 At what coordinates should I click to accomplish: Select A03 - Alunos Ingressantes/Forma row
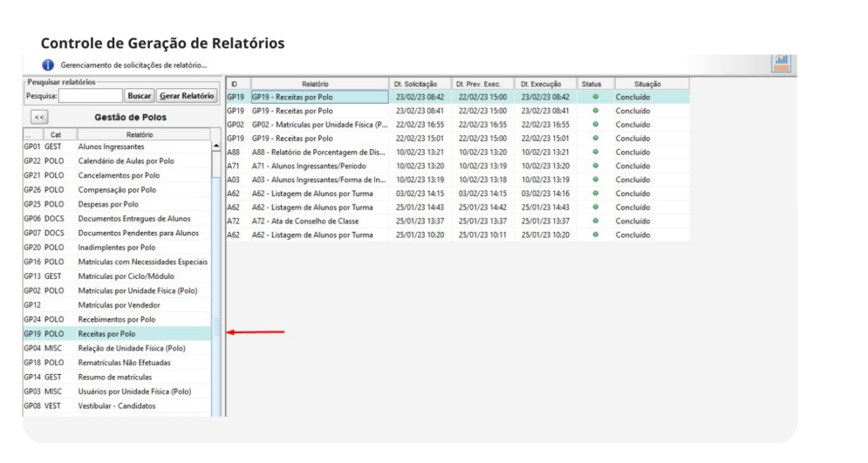[458, 180]
